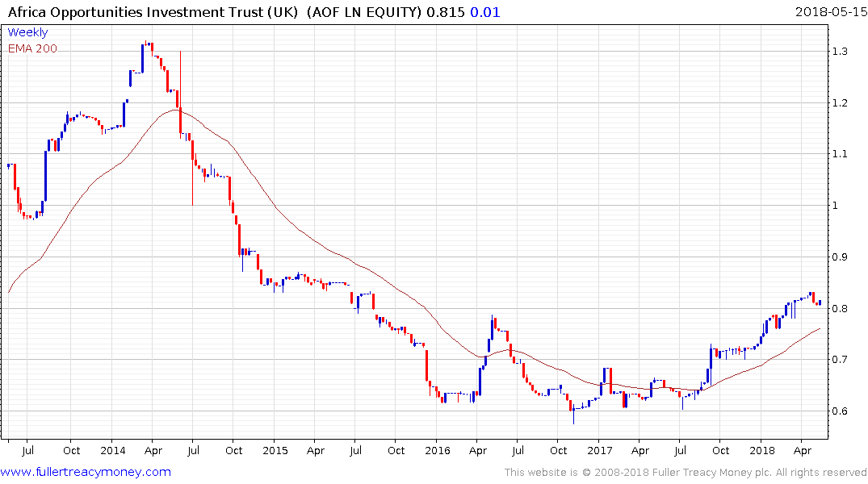The image size is (868, 484).
Task: Click the 1 price axis label
Action: coord(836,205)
